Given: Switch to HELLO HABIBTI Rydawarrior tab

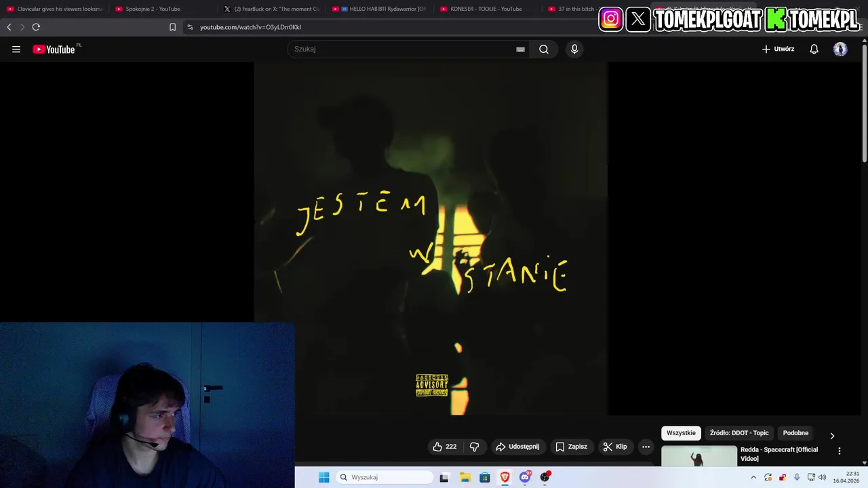Looking at the screenshot, I should pos(380,9).
